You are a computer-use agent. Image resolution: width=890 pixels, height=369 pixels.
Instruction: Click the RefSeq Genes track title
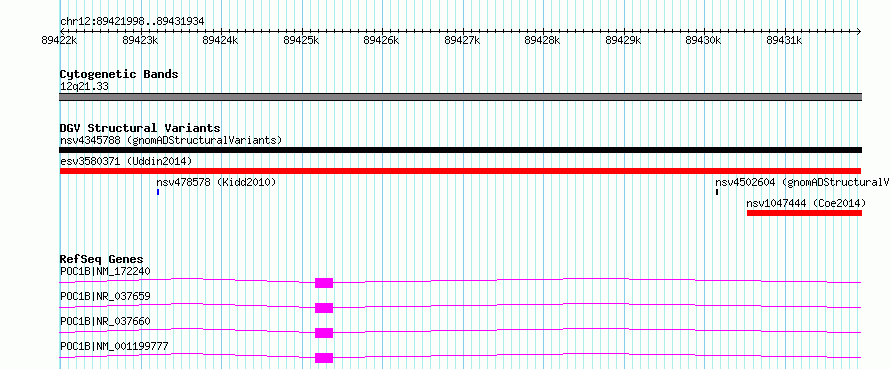tap(101, 259)
